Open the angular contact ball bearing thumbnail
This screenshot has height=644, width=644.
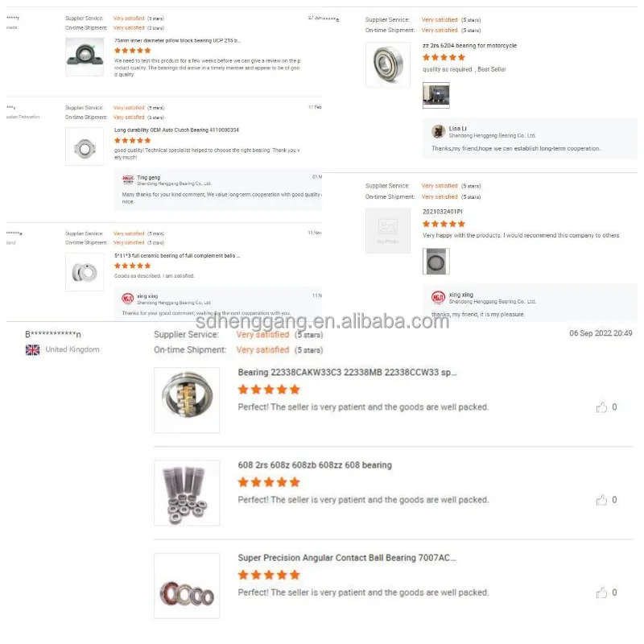187,586
